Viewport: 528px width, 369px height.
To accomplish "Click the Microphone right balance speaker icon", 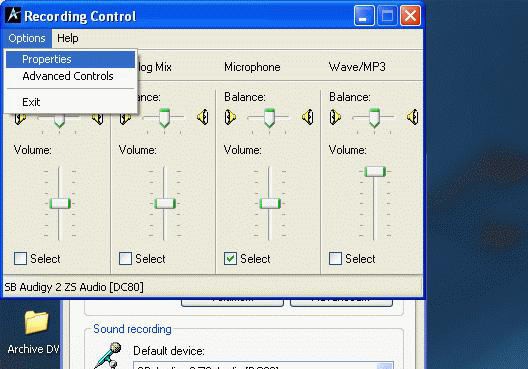I will [308, 117].
